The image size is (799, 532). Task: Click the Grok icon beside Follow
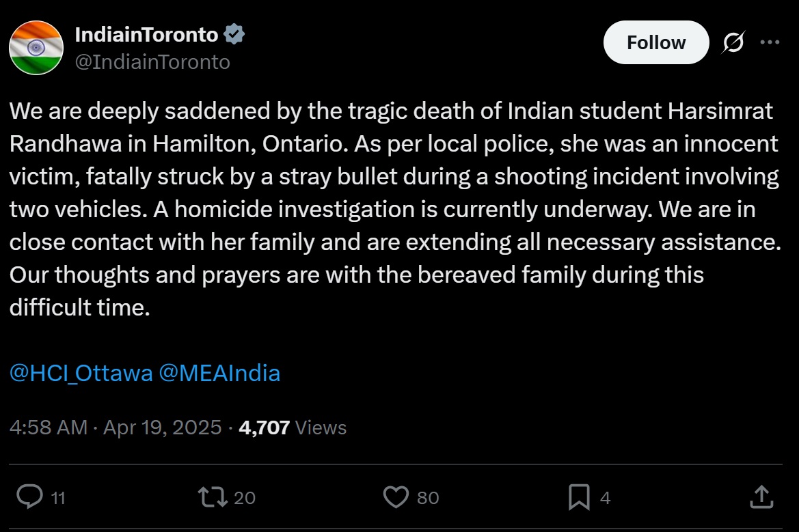(733, 43)
